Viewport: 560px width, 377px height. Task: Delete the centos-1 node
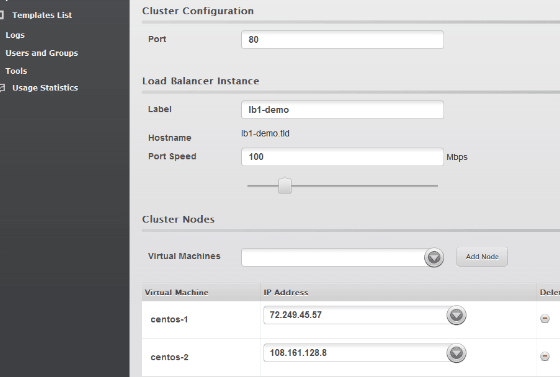pyautogui.click(x=545, y=318)
